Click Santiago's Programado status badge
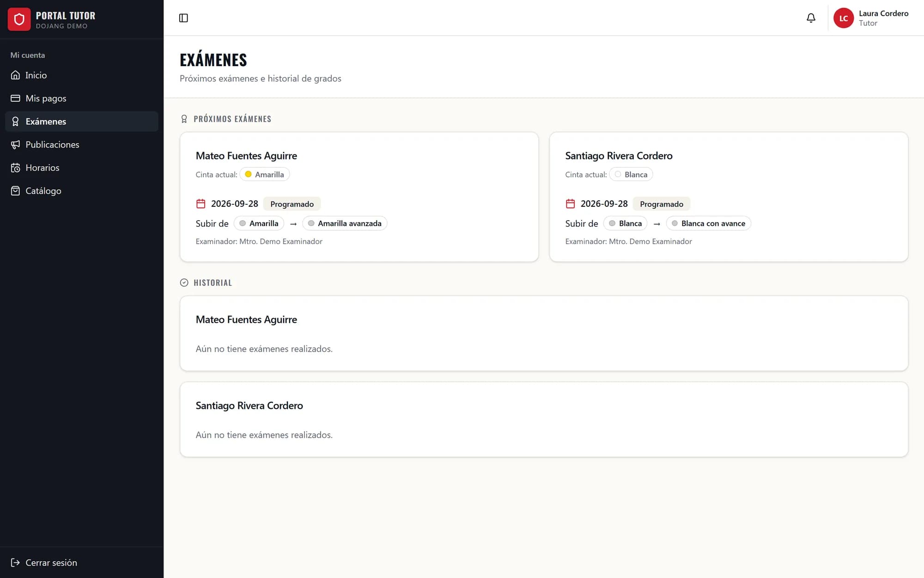924x578 pixels. [662, 204]
